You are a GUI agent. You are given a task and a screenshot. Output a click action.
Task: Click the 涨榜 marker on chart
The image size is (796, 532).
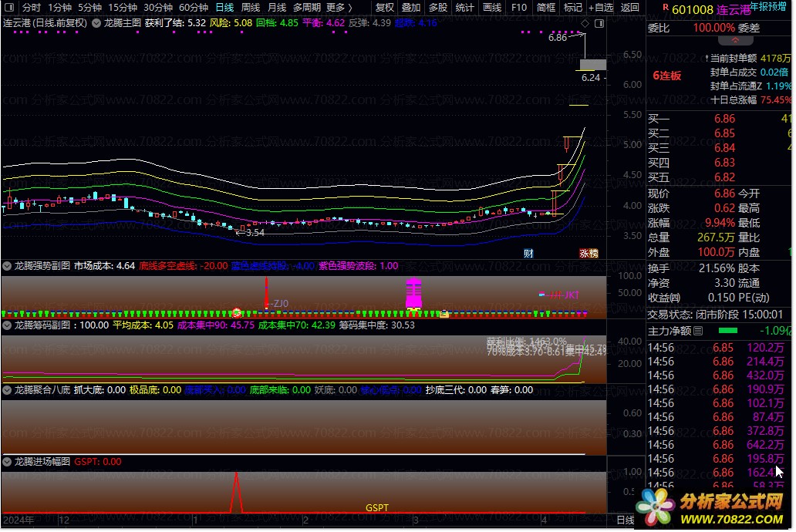tap(589, 253)
